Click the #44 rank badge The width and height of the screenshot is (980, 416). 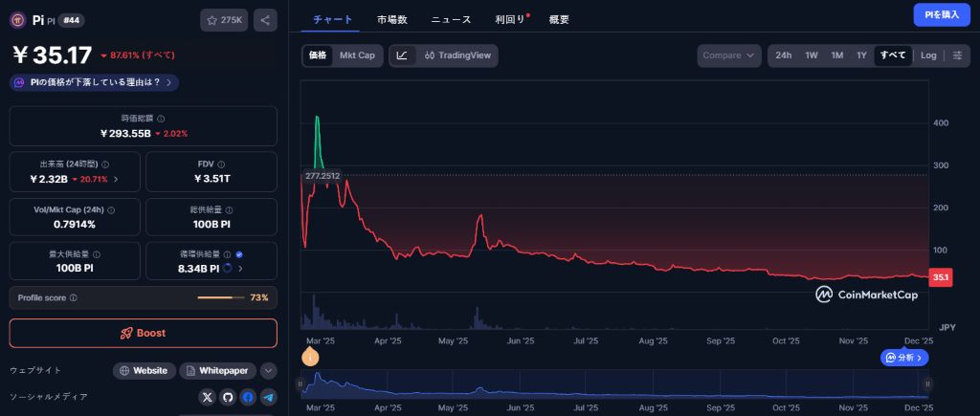(x=71, y=21)
